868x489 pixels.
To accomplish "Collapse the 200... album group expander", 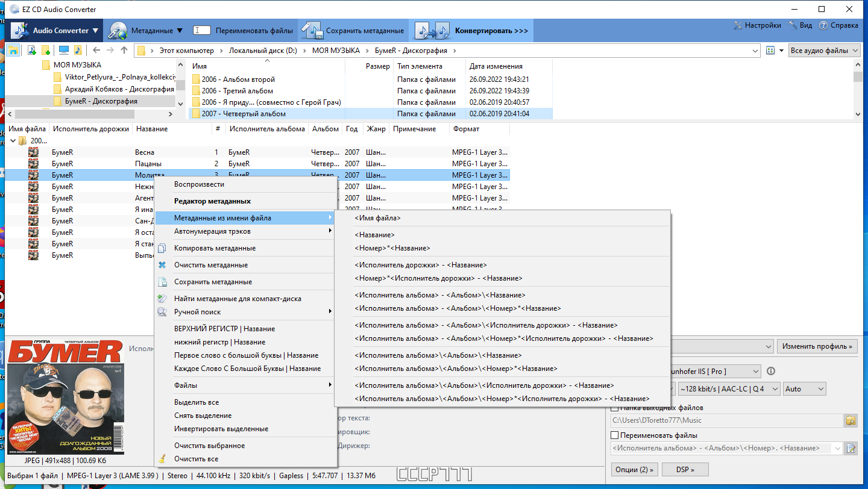I will coord(13,140).
